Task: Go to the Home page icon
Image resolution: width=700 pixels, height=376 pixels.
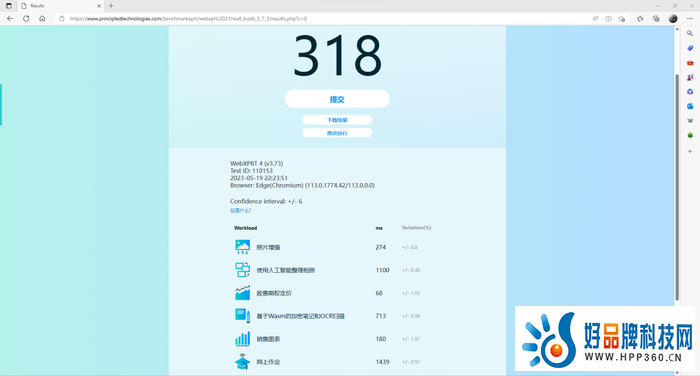Action: pyautogui.click(x=42, y=19)
